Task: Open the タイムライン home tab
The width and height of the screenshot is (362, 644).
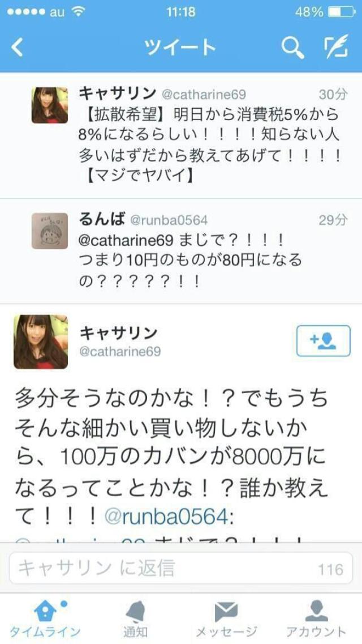Action: click(45, 619)
